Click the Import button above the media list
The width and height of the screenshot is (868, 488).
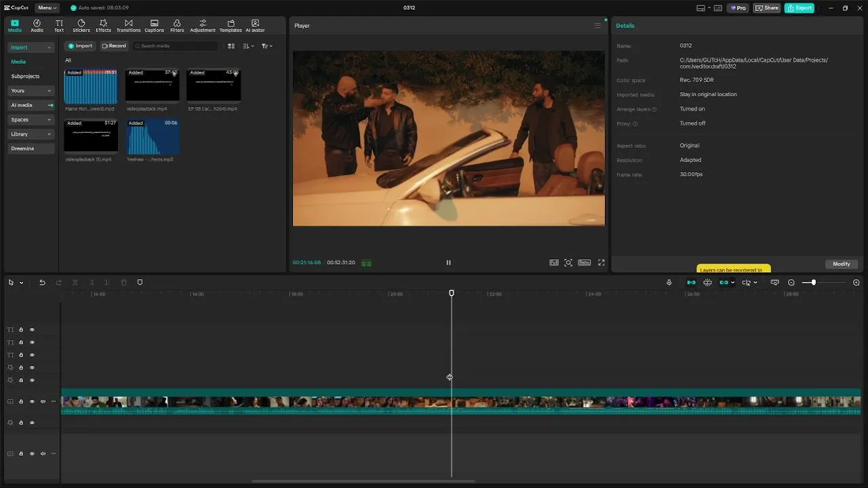click(x=80, y=46)
